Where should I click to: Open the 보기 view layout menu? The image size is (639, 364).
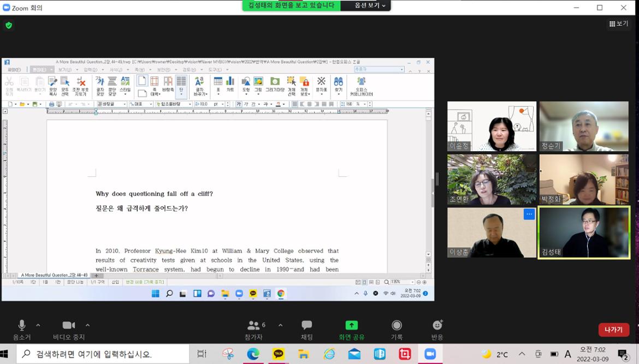pyautogui.click(x=619, y=24)
